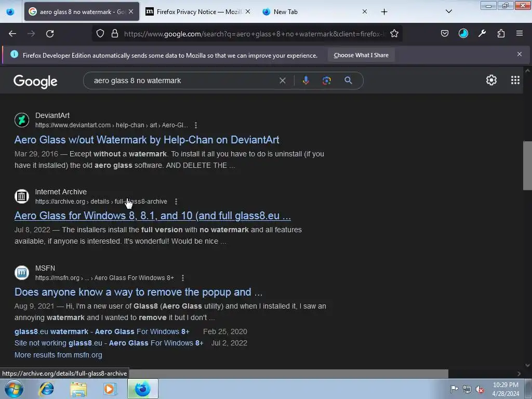The height and width of the screenshot is (399, 532).
Task: Click the Google logo
Action: coord(35,81)
